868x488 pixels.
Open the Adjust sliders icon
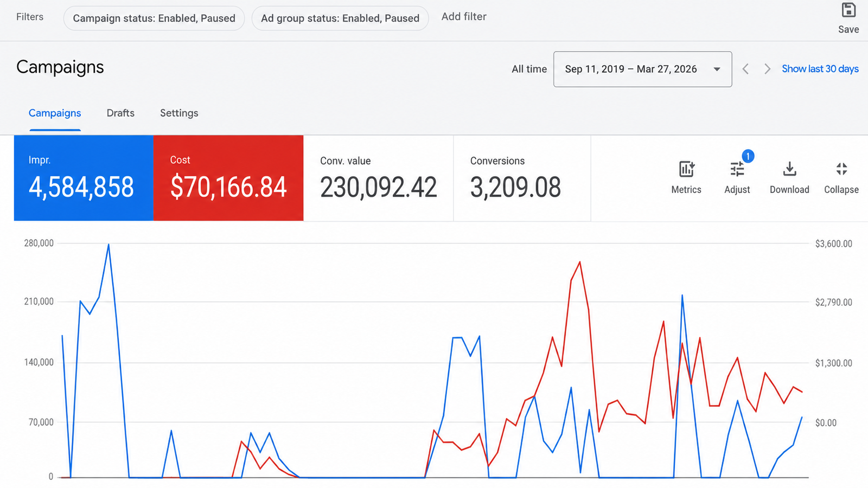coord(737,170)
